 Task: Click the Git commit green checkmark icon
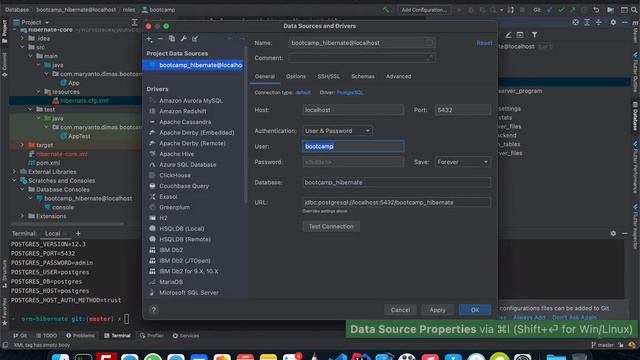[561, 10]
